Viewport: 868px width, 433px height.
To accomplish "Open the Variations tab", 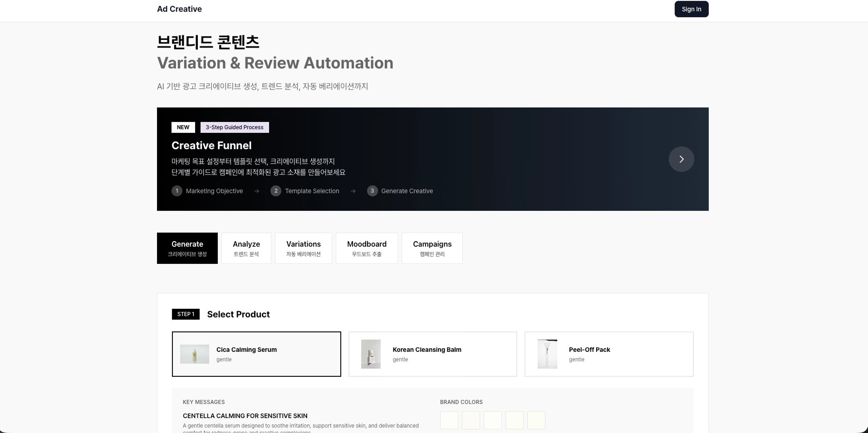I will tap(304, 248).
